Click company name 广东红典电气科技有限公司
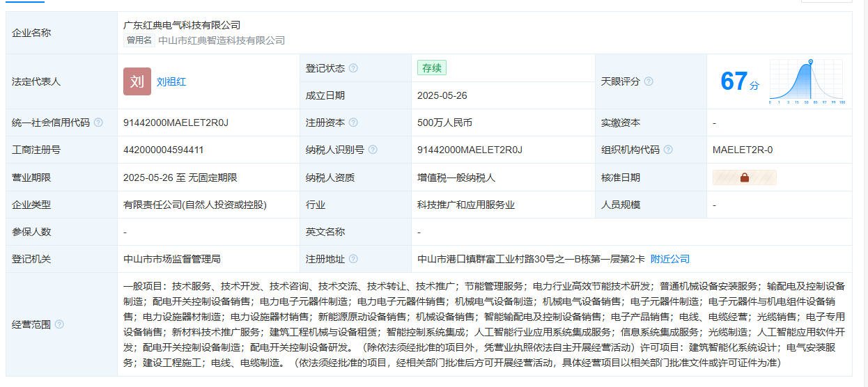 click(182, 25)
